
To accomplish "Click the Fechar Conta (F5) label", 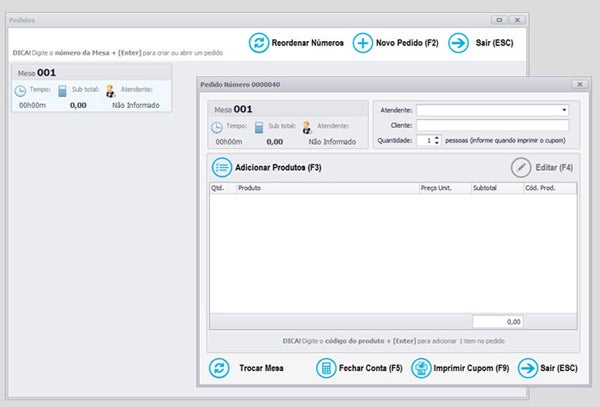I will pos(371,368).
